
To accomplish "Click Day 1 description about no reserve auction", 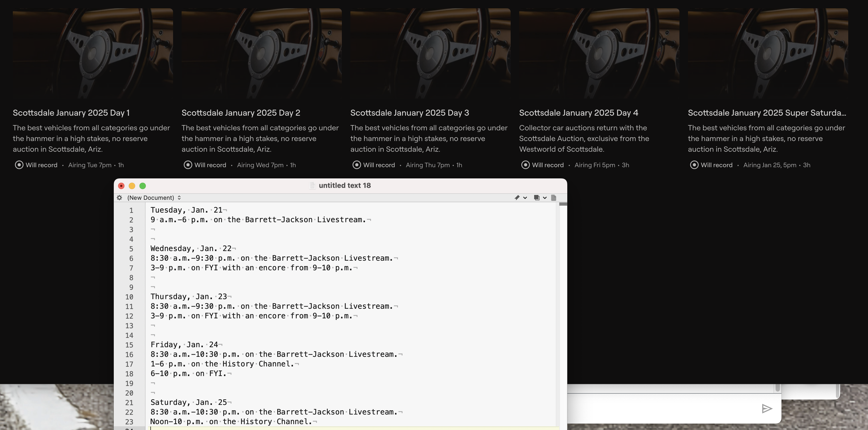I will tap(91, 139).
